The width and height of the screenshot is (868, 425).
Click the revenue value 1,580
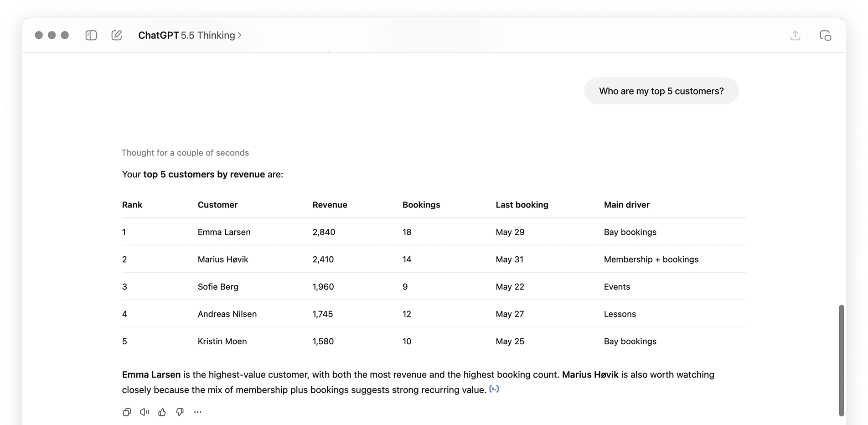point(323,342)
